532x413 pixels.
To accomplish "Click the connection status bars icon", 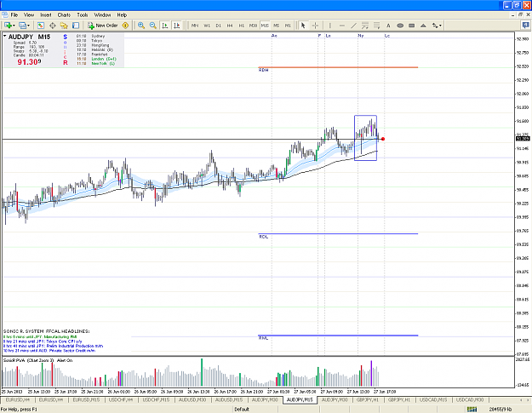I will 472,410.
